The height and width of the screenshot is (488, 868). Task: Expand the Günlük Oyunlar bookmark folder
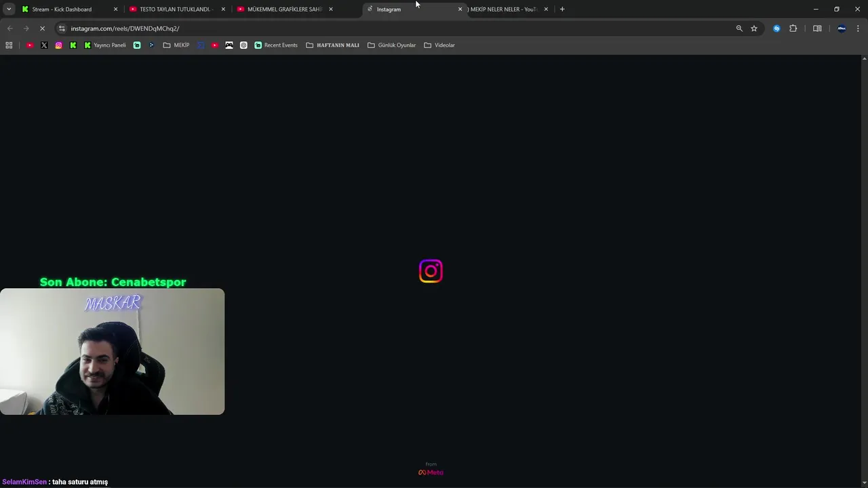click(x=392, y=45)
